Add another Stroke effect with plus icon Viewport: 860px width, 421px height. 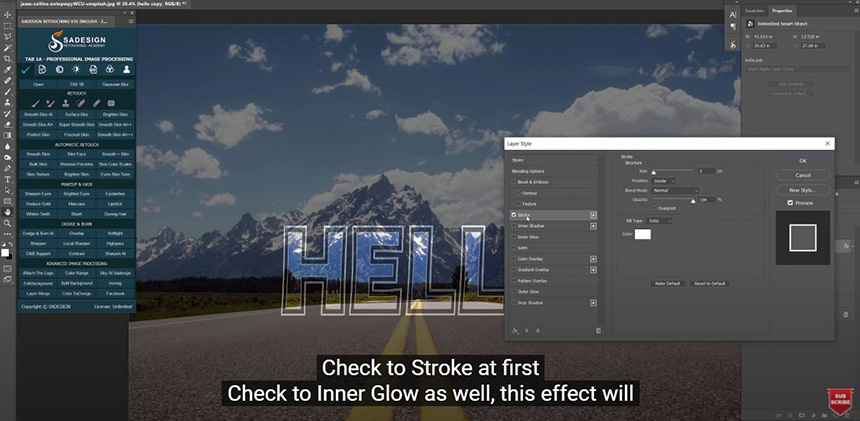pos(593,215)
